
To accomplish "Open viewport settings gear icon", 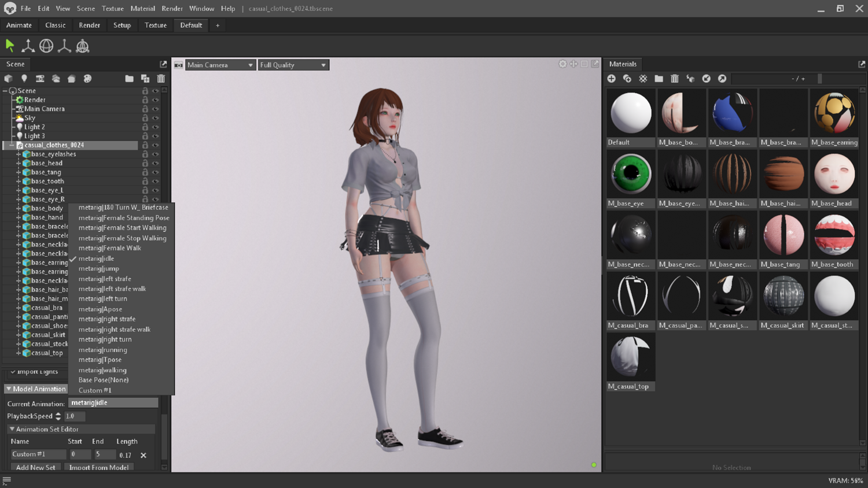I will (x=562, y=64).
